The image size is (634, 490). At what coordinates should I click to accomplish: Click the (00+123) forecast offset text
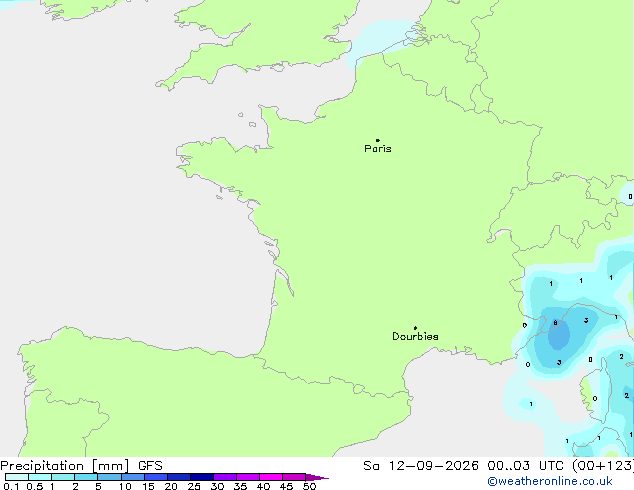pos(603,466)
